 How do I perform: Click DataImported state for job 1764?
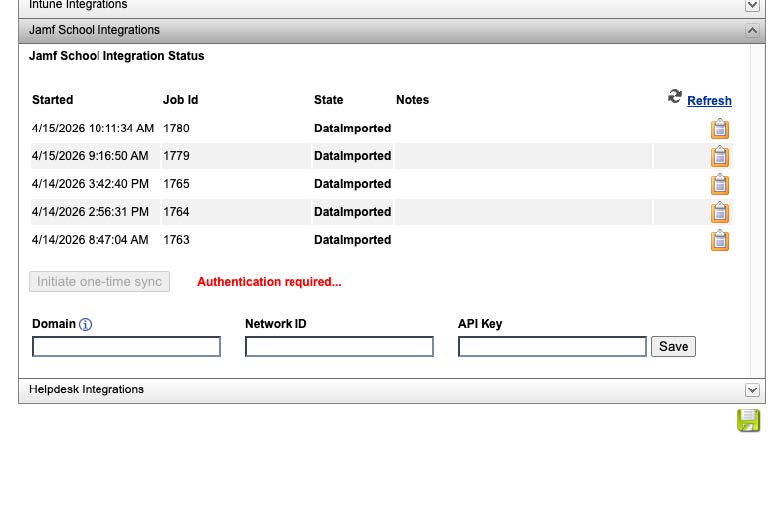click(352, 212)
